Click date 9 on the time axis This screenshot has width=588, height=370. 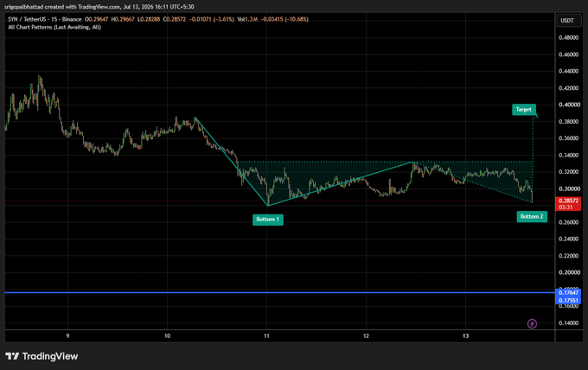67,336
